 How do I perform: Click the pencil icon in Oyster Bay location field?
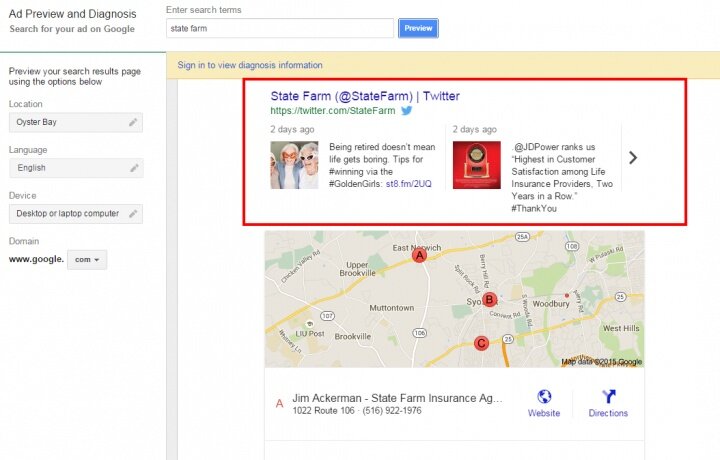133,122
